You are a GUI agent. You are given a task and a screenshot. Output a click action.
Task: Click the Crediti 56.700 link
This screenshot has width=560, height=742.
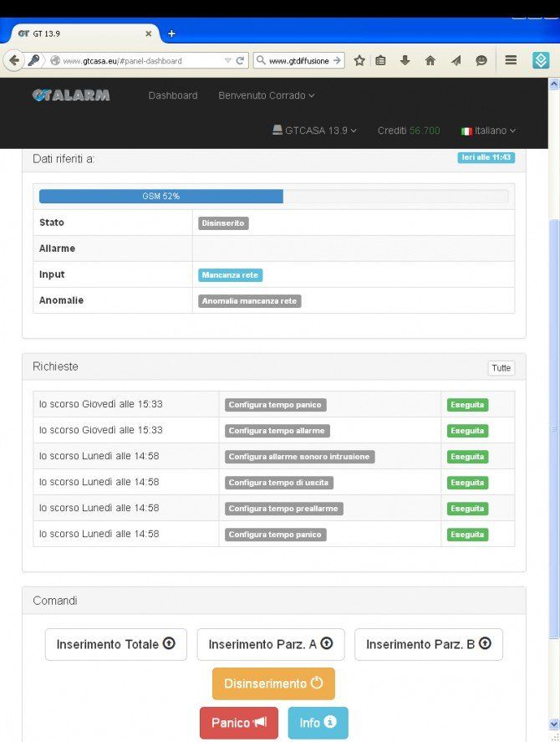(409, 130)
